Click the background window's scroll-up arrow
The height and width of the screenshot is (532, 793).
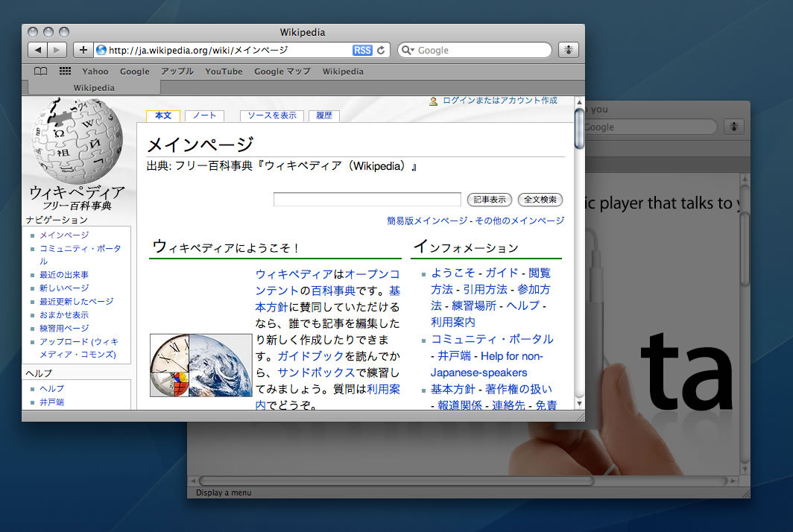745,179
